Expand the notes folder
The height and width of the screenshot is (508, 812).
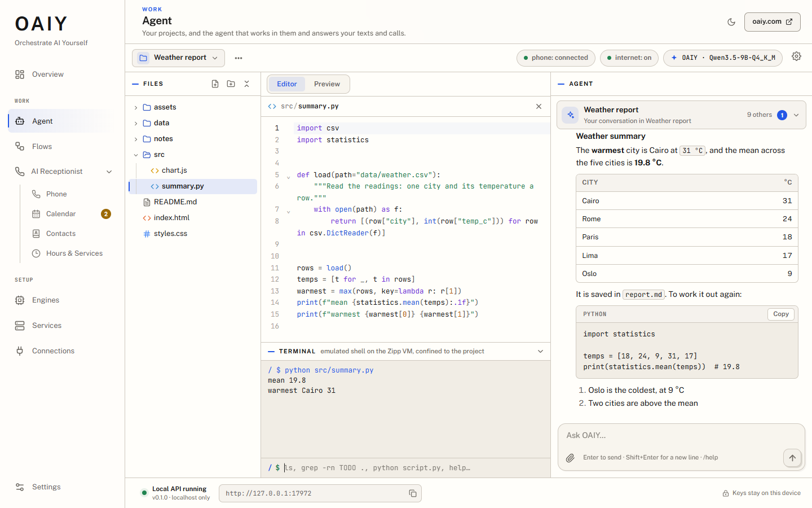(x=136, y=139)
